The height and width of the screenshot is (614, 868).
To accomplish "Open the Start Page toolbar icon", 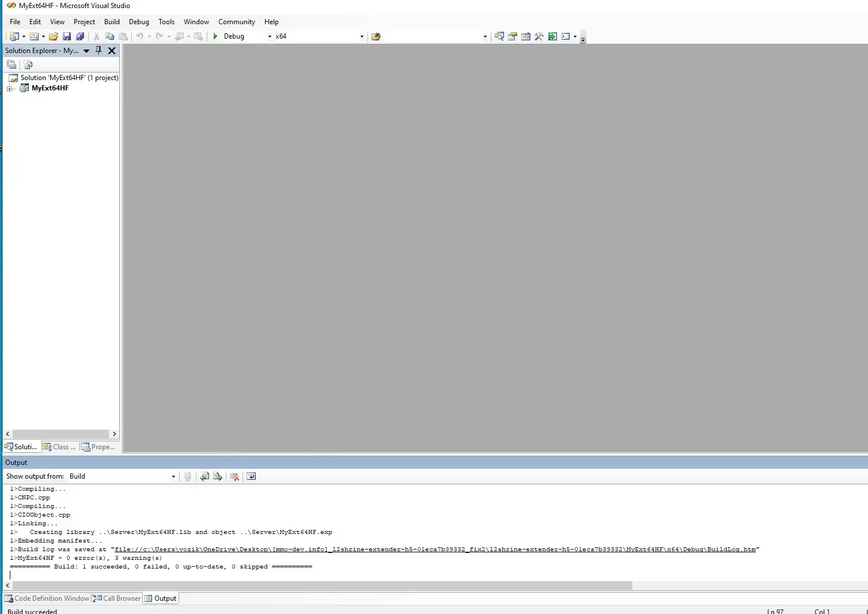I will (552, 36).
